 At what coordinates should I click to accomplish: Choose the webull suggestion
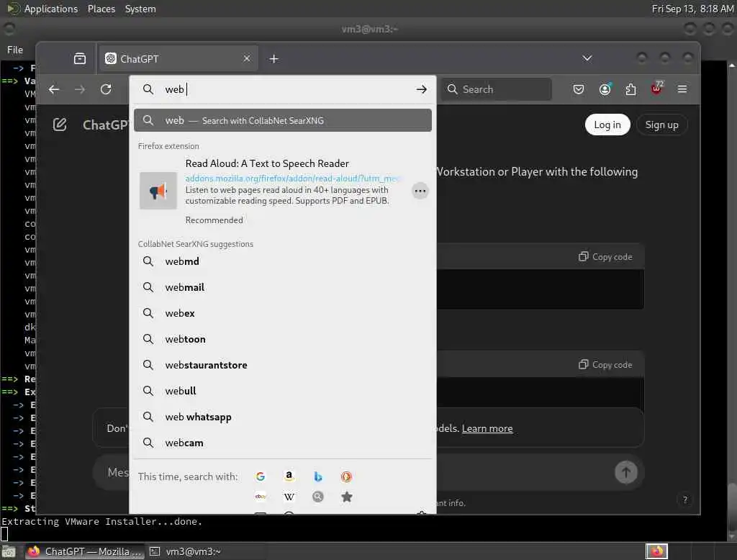point(282,391)
